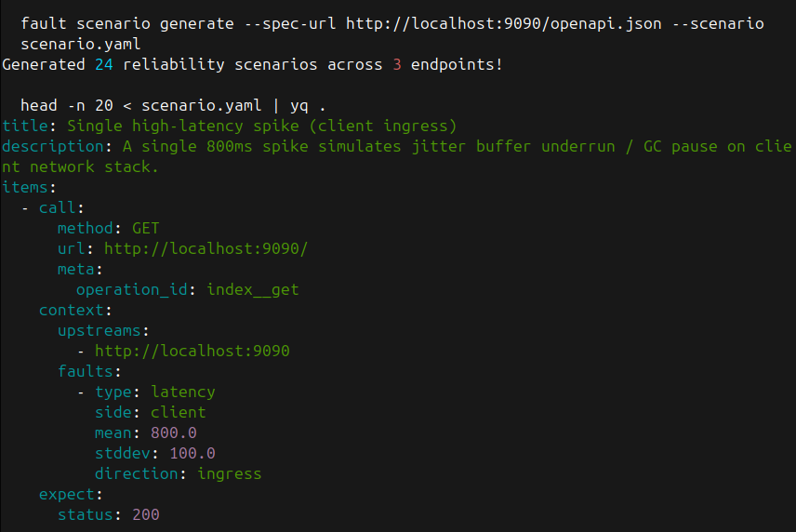Screen dimensions: 796x532
Task: Click the 'upstreams' key
Action: (x=99, y=330)
